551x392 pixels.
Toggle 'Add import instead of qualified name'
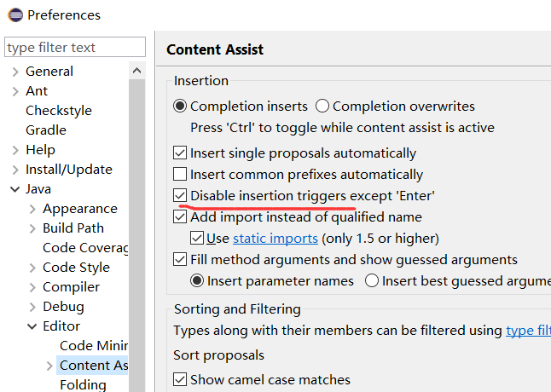(x=180, y=217)
